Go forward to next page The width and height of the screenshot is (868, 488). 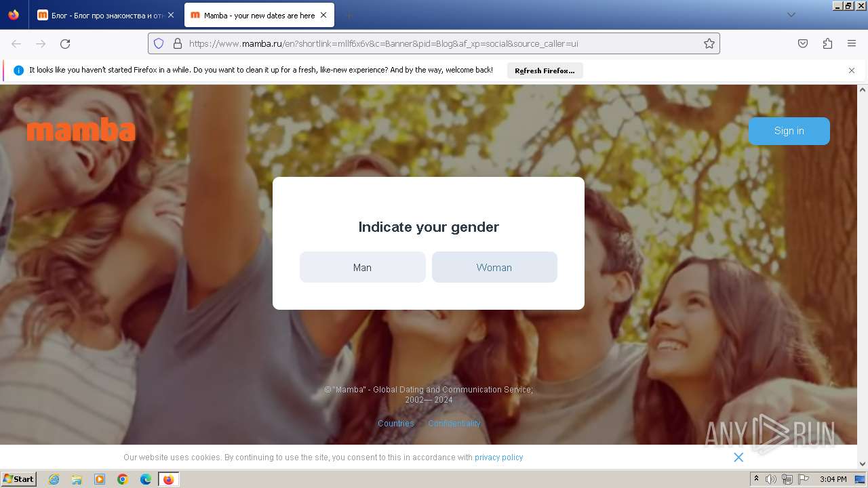(x=41, y=43)
